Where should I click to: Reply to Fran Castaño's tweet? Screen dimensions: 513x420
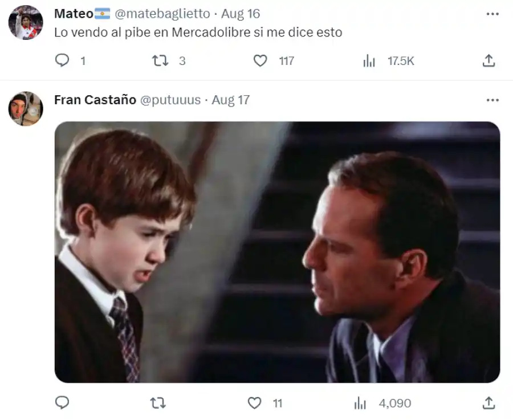[x=62, y=403]
